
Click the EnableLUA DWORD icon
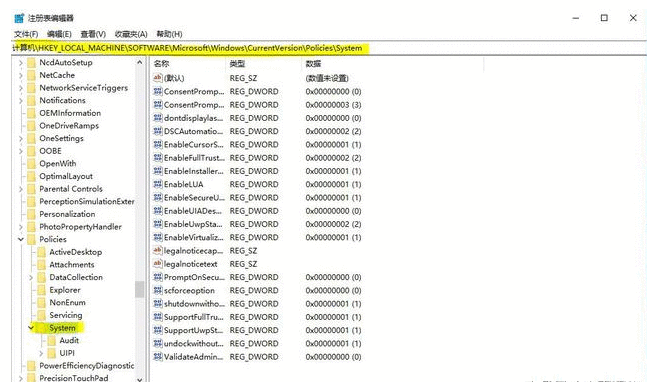click(157, 184)
